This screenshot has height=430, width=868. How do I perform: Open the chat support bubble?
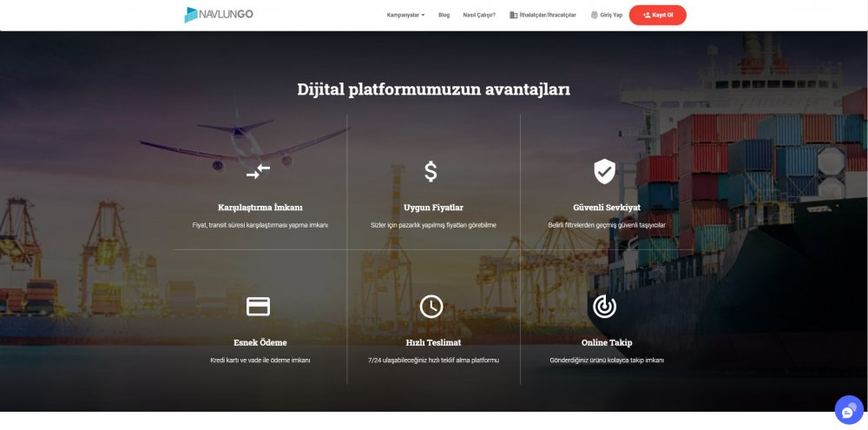coord(849,410)
